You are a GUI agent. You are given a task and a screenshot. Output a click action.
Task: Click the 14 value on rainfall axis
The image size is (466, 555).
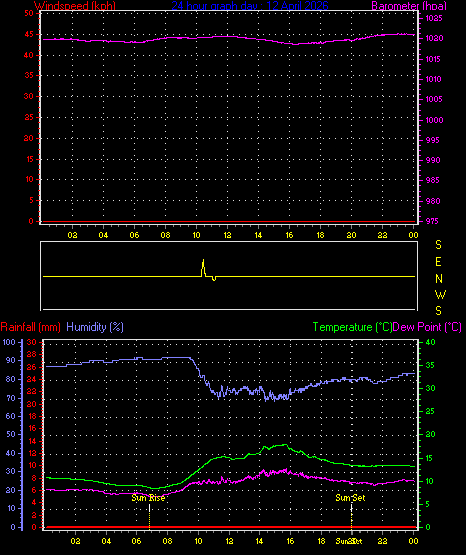pos(31,441)
